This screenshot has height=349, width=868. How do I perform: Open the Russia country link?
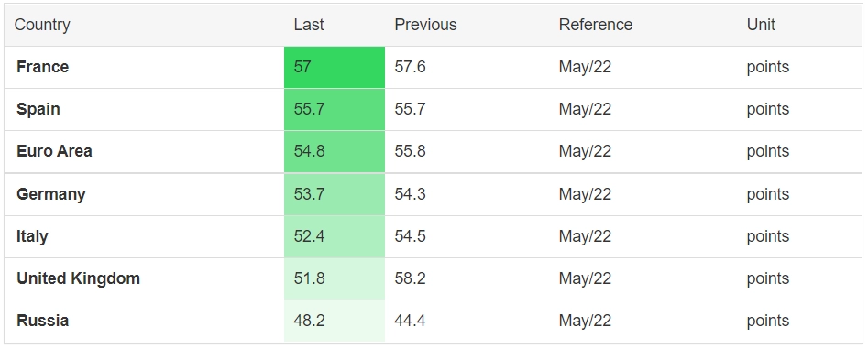click(43, 321)
